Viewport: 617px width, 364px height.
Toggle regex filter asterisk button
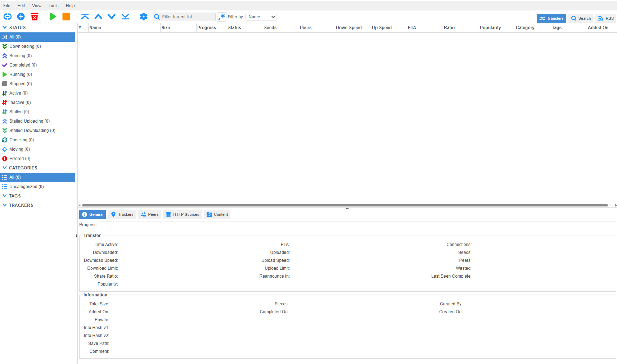[x=222, y=17]
